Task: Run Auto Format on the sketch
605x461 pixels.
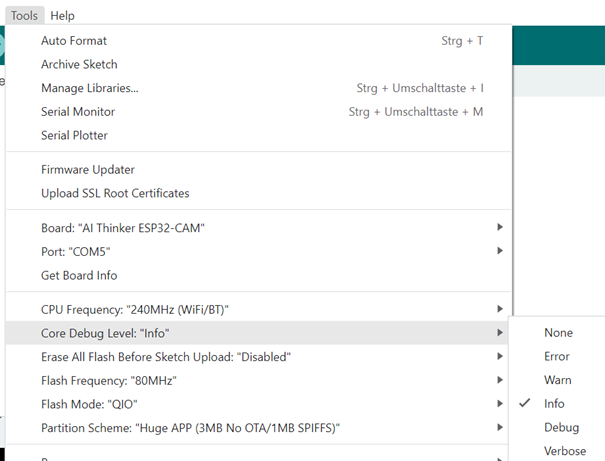Action: point(74,41)
